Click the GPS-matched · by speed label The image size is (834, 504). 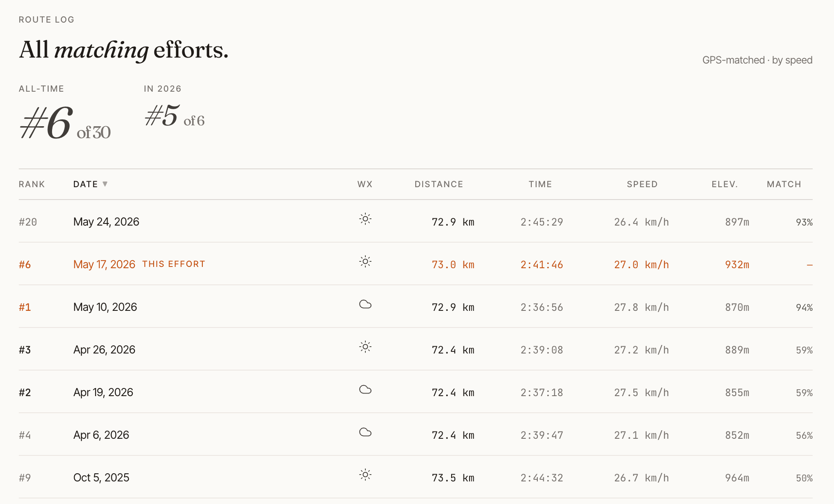pos(757,60)
